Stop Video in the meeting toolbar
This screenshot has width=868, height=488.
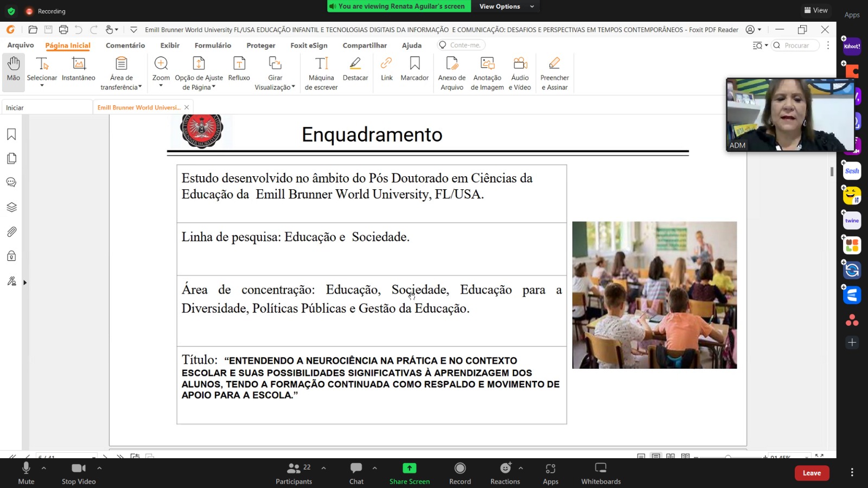79,473
